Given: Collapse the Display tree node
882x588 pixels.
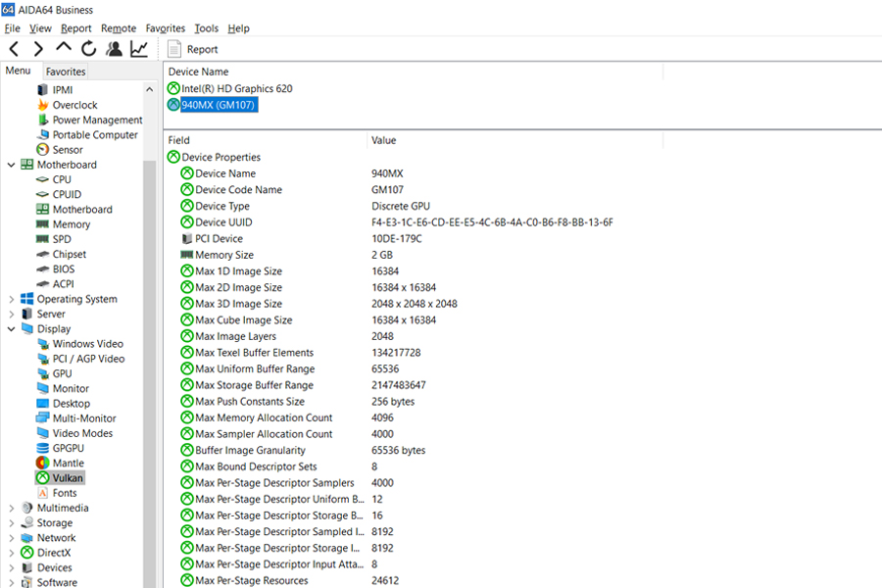Looking at the screenshot, I should [11, 329].
